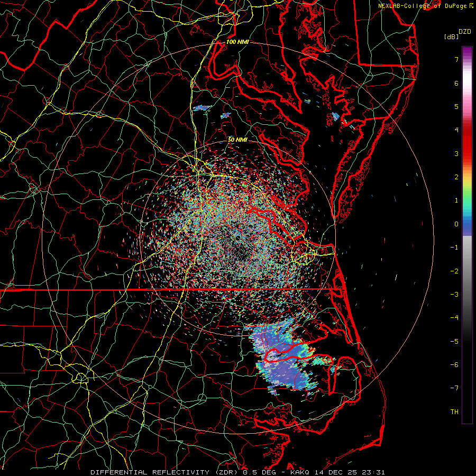The image size is (476, 476).
Task: Click the 1 value on color scale
Action: pos(456,200)
